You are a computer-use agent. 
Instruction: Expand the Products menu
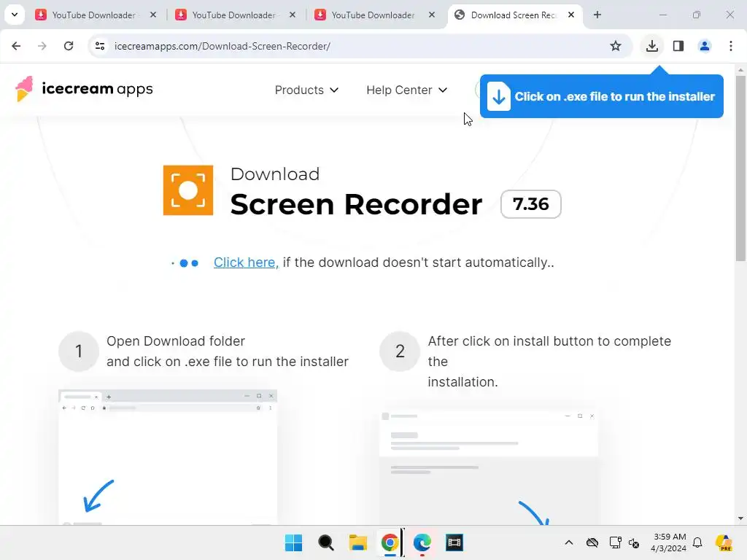click(x=306, y=90)
